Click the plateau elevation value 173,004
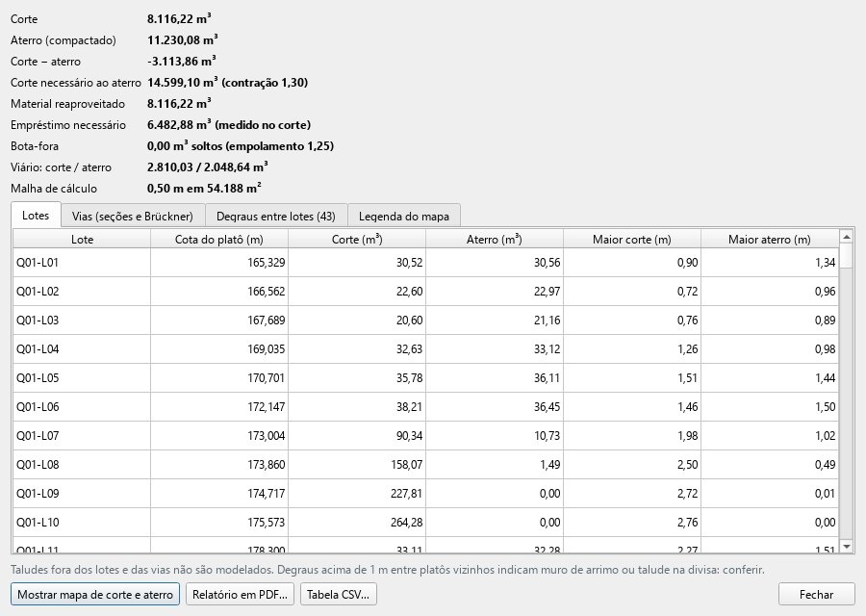Viewport: 866px width, 616px height. [219, 435]
